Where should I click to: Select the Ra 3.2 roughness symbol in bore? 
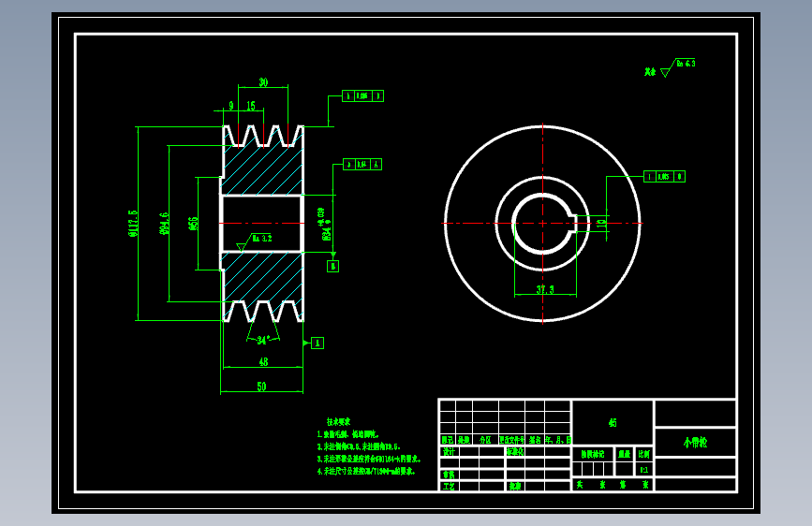pos(256,241)
